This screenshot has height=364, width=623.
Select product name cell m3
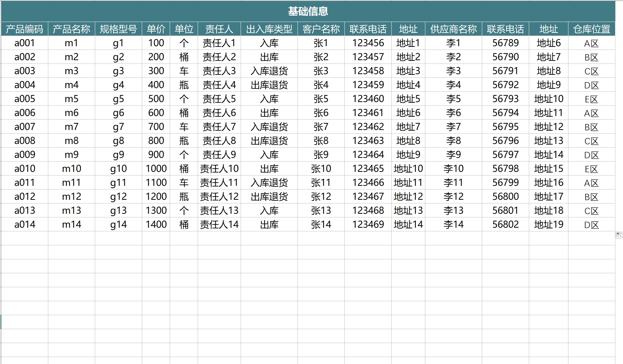72,71
